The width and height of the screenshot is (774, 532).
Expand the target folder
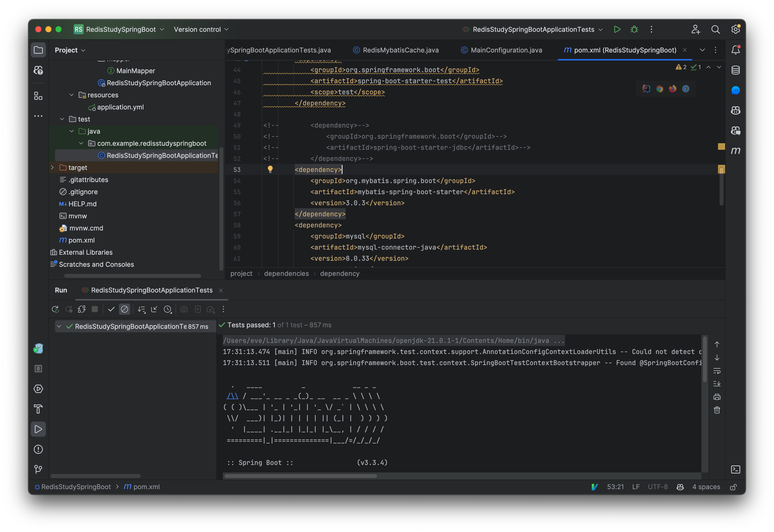coord(52,167)
